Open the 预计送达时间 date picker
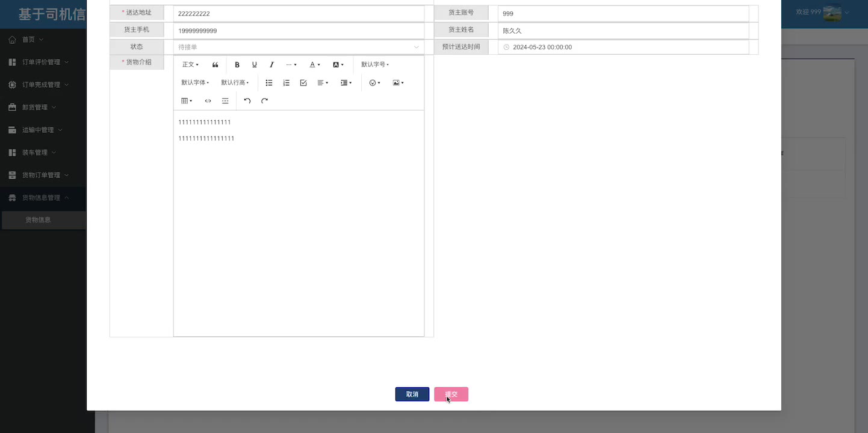Screen dimensions: 868x433 623,47
